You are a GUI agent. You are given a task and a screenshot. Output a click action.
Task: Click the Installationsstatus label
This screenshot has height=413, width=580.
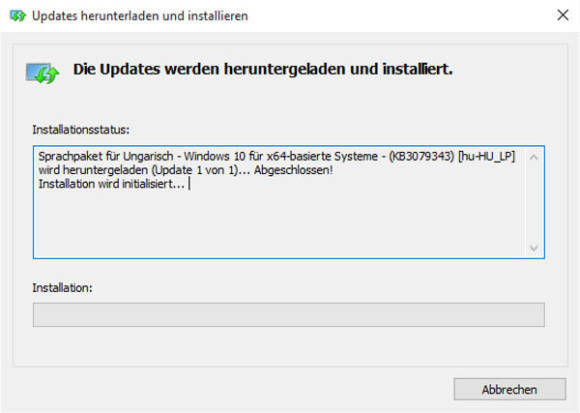tap(81, 130)
